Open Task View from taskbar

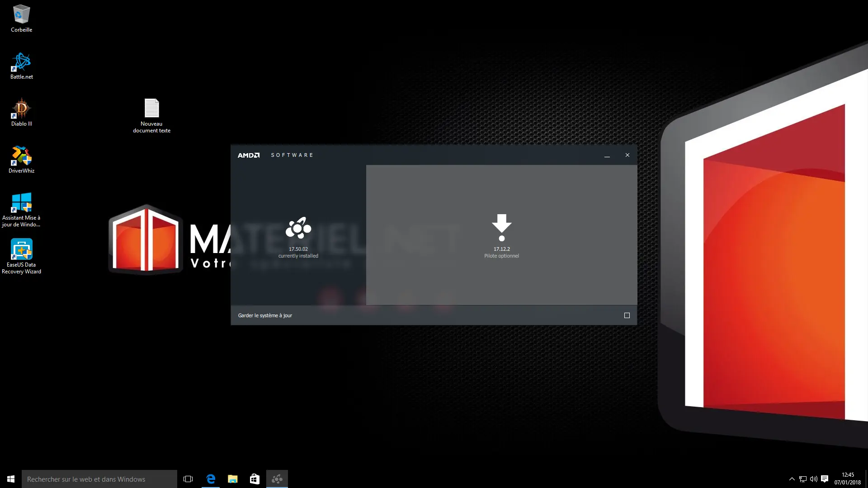point(188,479)
